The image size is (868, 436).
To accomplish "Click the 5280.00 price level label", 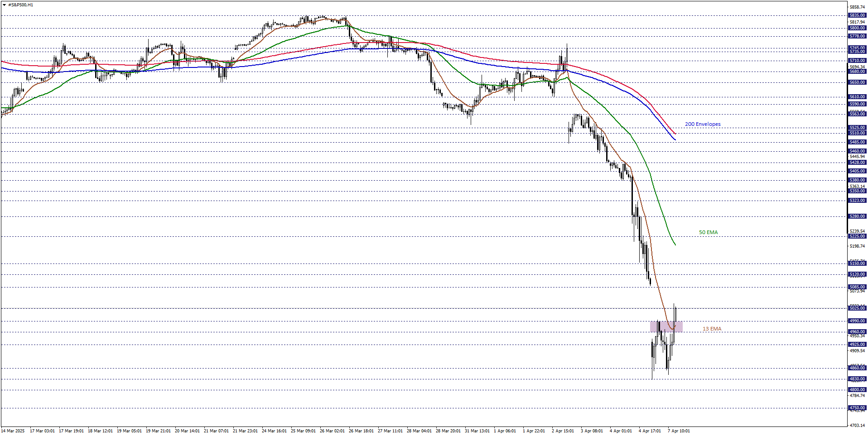I will click(857, 216).
